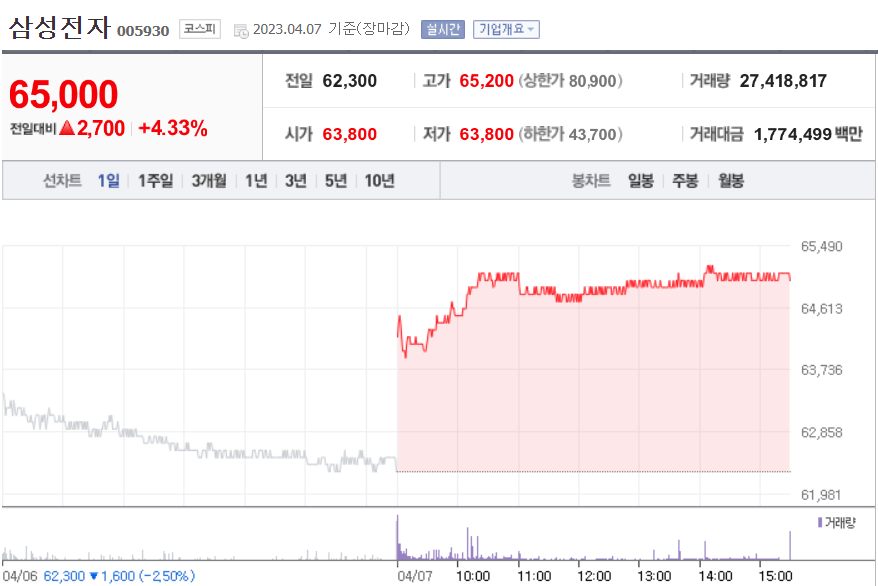The width and height of the screenshot is (878, 586).
Task: Click the 12:00 time axis label
Action: point(594,576)
